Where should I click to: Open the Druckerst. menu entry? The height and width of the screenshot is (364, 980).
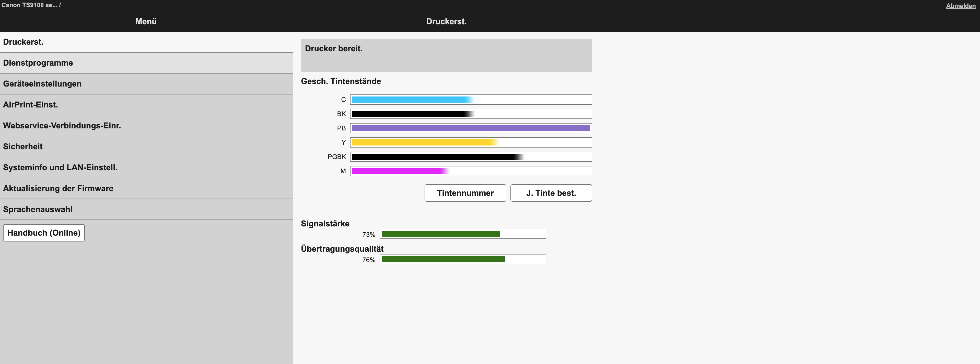146,42
